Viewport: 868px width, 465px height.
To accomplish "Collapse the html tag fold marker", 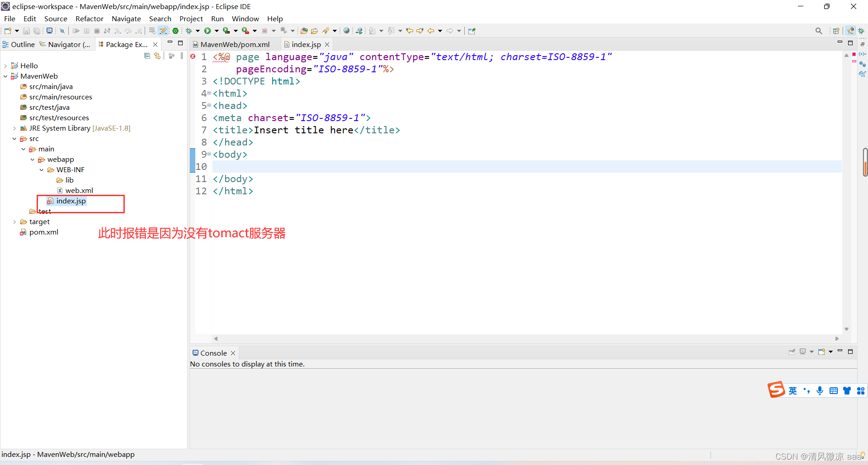I will (x=209, y=93).
